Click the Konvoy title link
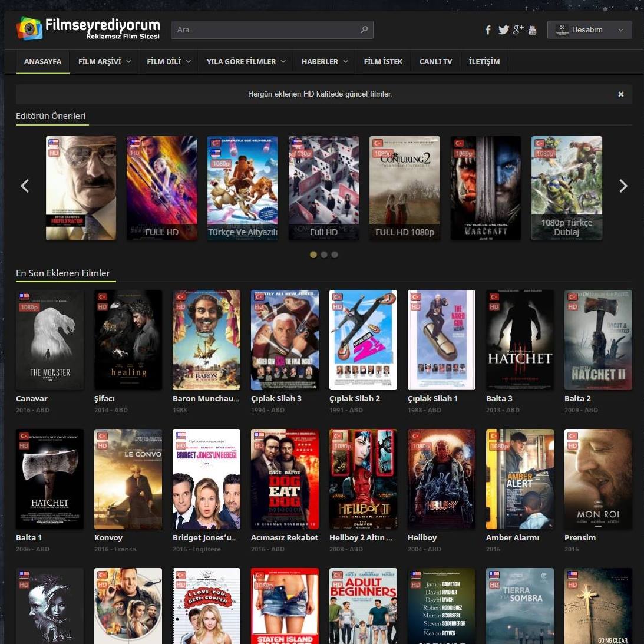 pyautogui.click(x=108, y=537)
